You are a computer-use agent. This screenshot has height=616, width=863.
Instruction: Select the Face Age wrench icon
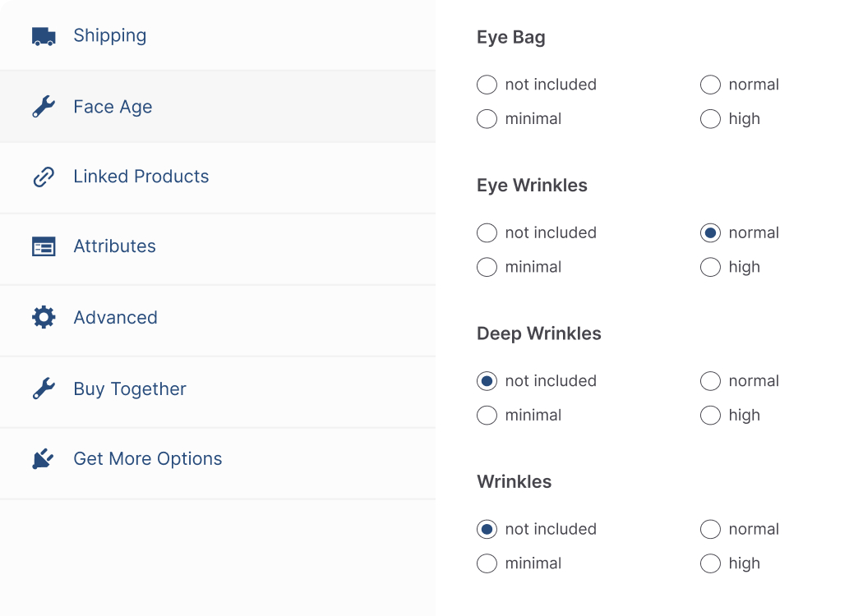[43, 106]
